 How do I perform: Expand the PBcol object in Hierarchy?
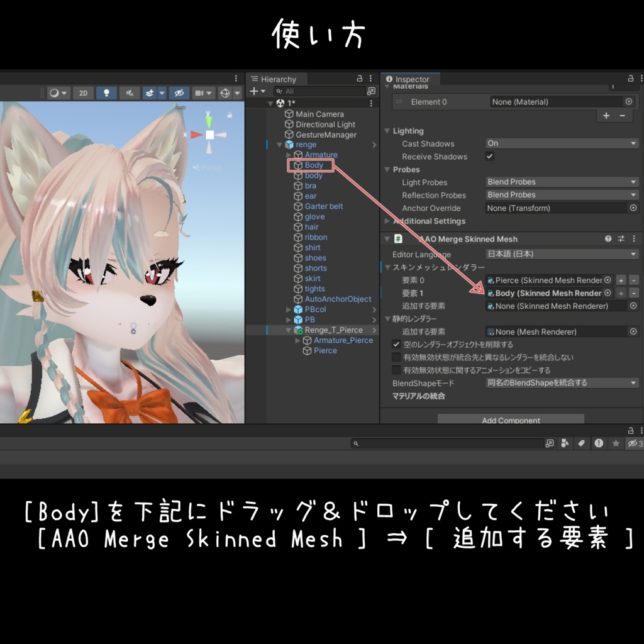(288, 309)
